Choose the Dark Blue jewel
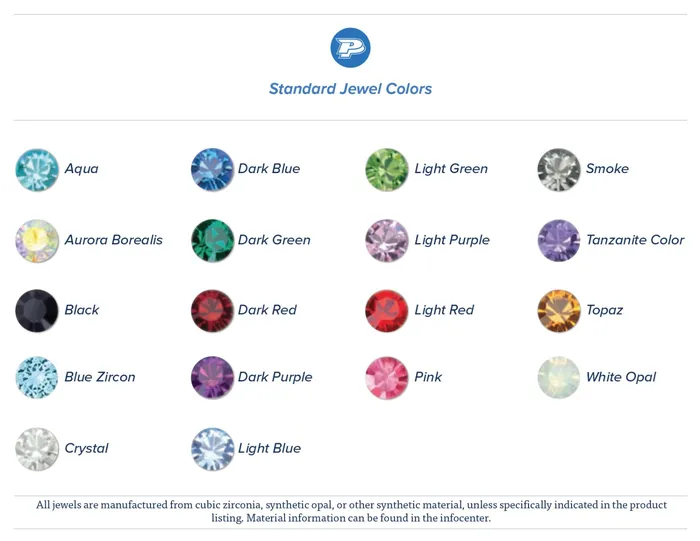Screen dimensions: 700x541 (x=212, y=170)
